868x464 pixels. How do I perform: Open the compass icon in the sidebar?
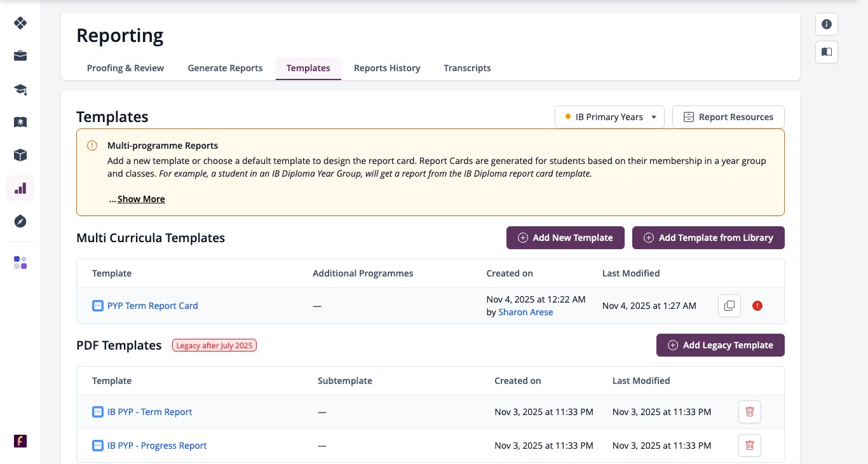pos(20,221)
